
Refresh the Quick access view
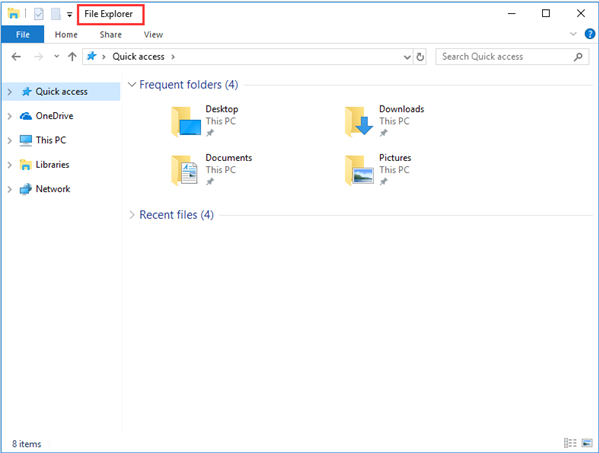coord(420,57)
